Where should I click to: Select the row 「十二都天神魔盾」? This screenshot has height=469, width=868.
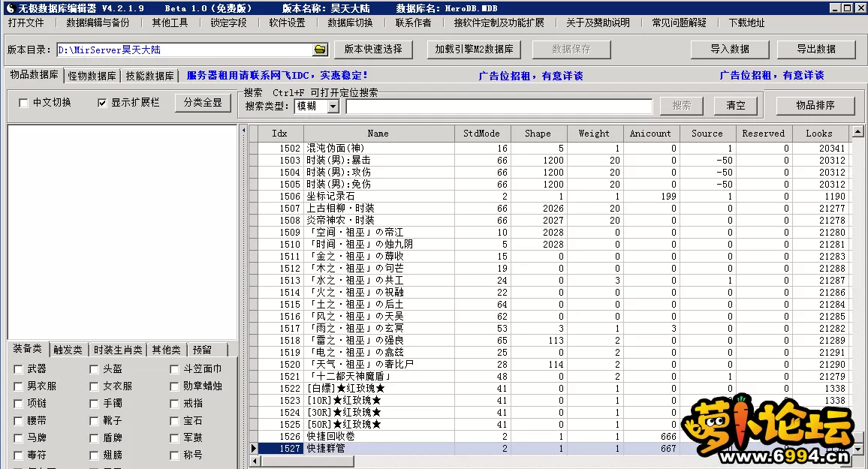pos(548,377)
